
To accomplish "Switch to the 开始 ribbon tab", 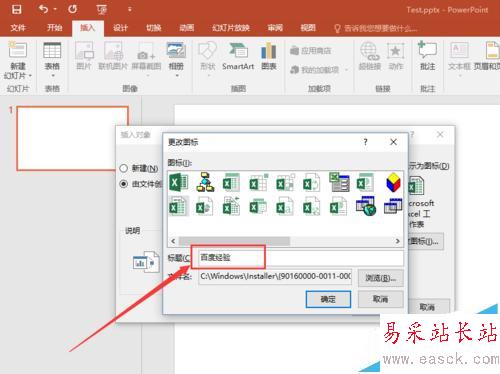I will click(54, 28).
